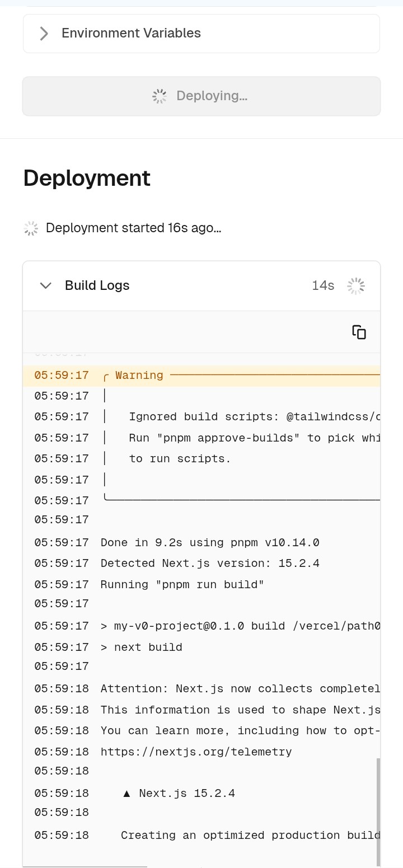Expand the Environment Variables section chevron
The width and height of the screenshot is (403, 868).
(44, 34)
